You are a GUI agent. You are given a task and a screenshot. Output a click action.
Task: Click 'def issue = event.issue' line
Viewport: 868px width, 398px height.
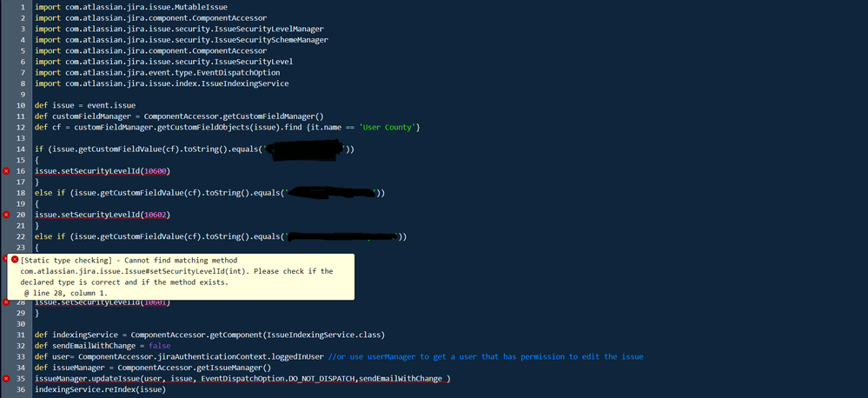[84, 105]
